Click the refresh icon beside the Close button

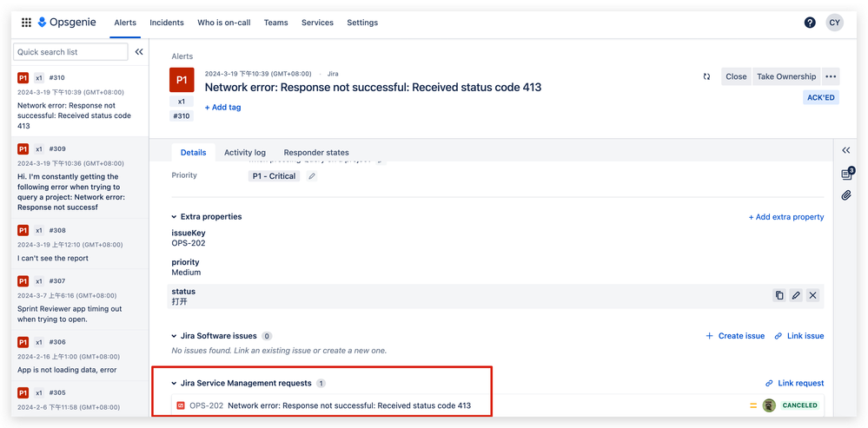(x=706, y=77)
